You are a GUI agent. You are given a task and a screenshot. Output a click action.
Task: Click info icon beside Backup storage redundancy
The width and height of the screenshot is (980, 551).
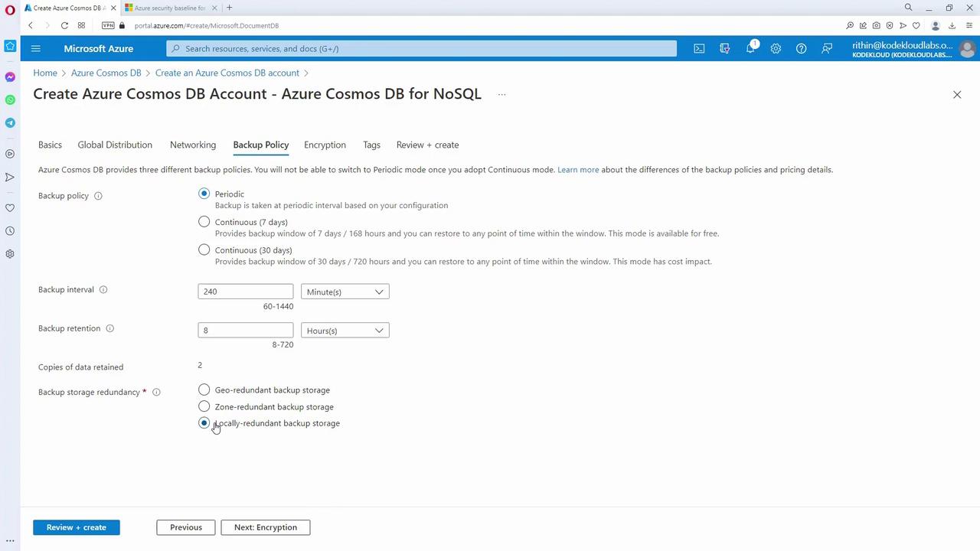pos(156,393)
